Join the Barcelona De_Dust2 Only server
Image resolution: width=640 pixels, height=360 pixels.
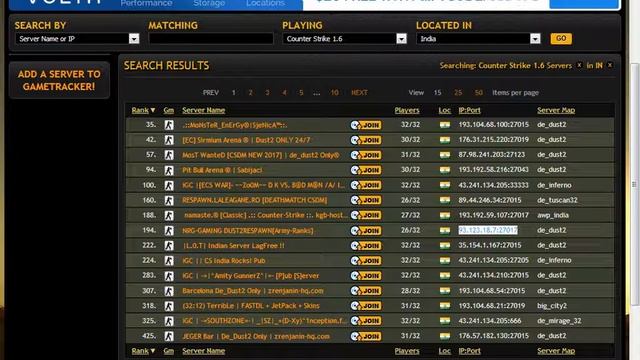(x=366, y=291)
